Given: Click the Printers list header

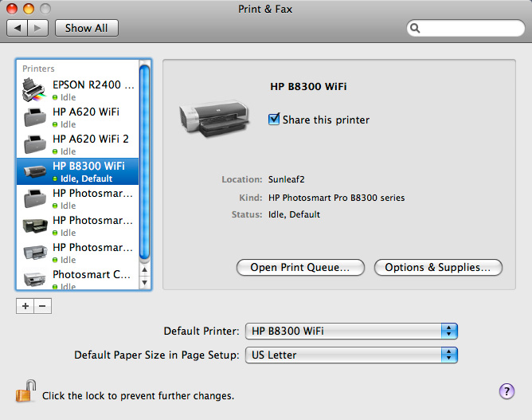Looking at the screenshot, I should coord(38,69).
